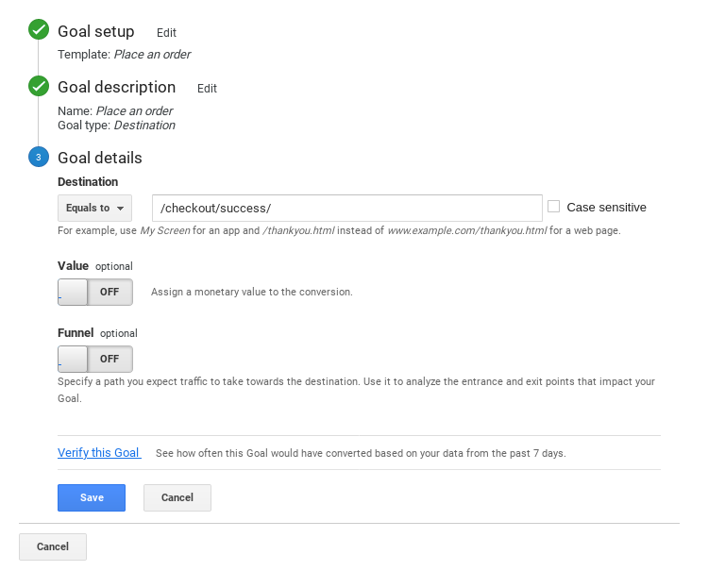Edit the Goal setup section
The width and height of the screenshot is (725, 588).
(x=166, y=33)
